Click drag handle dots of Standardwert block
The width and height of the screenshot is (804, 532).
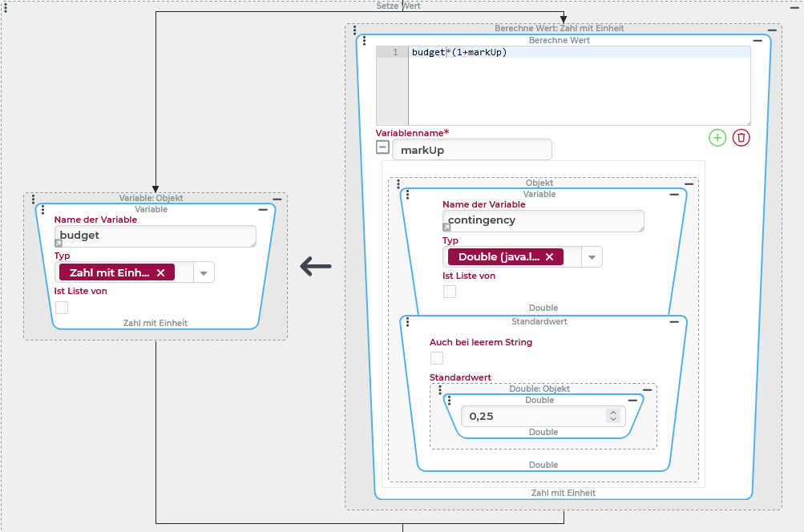point(410,322)
